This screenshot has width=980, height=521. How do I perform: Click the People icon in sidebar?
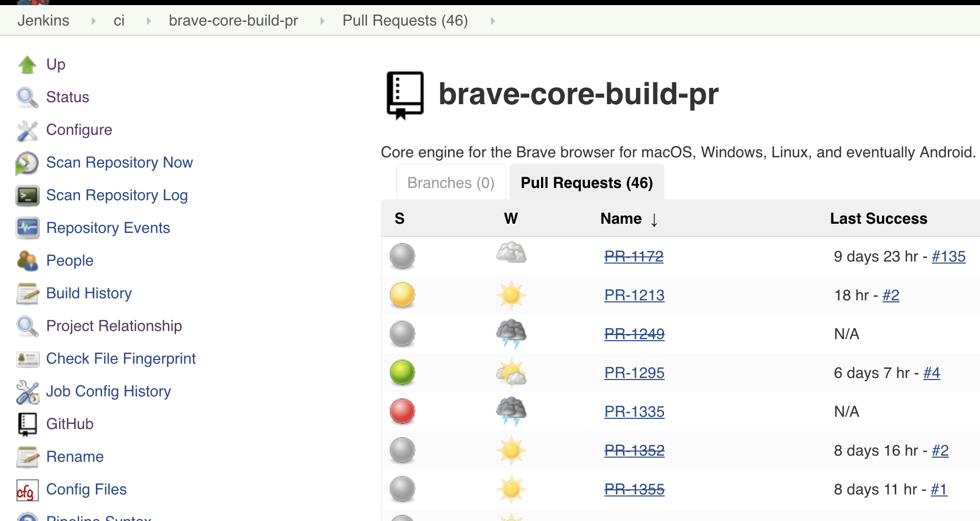click(28, 260)
